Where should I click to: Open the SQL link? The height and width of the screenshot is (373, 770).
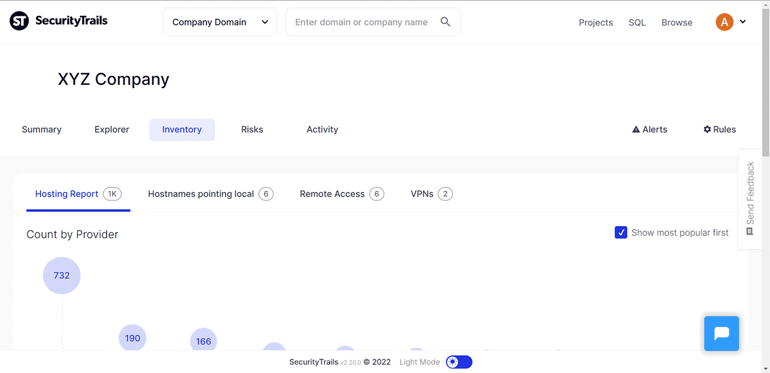coord(637,23)
